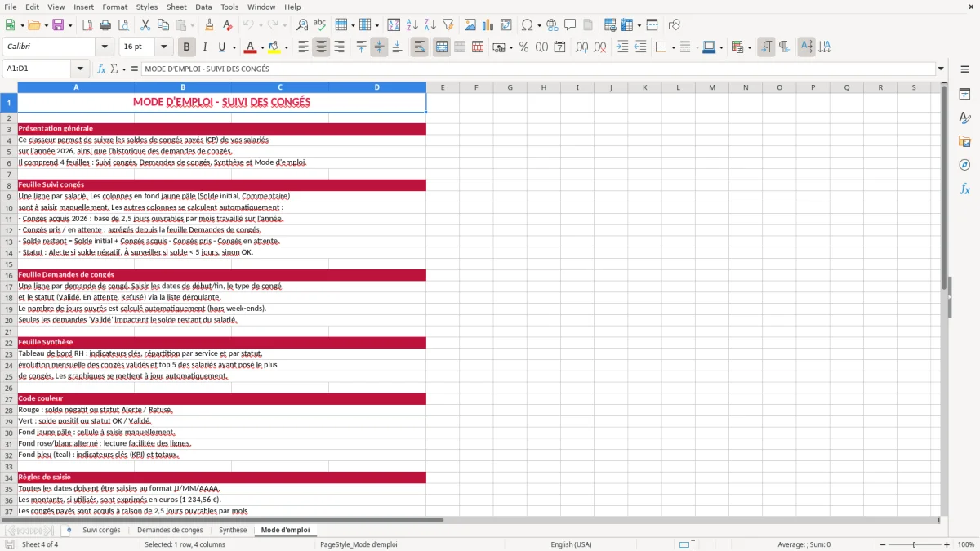Switch to Demandes de congés tab
The width and height of the screenshot is (980, 551).
tap(170, 530)
